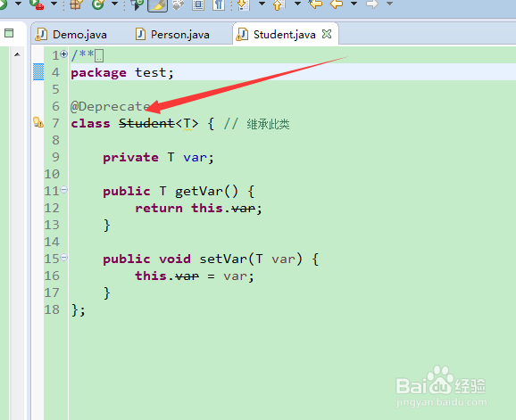Click the struck-through 'Student' class name
The width and height of the screenshot is (516, 420).
click(x=146, y=123)
